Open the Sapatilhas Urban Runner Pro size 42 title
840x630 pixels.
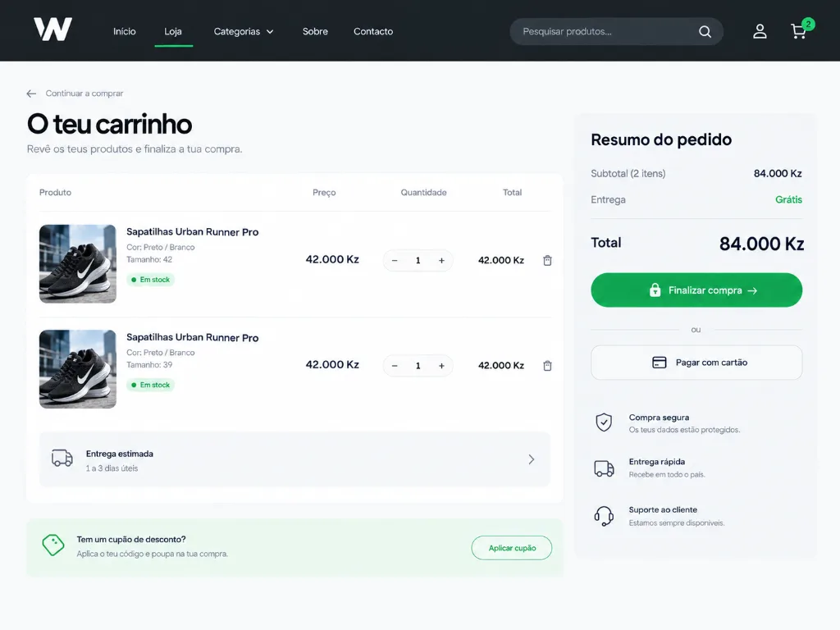192,232
